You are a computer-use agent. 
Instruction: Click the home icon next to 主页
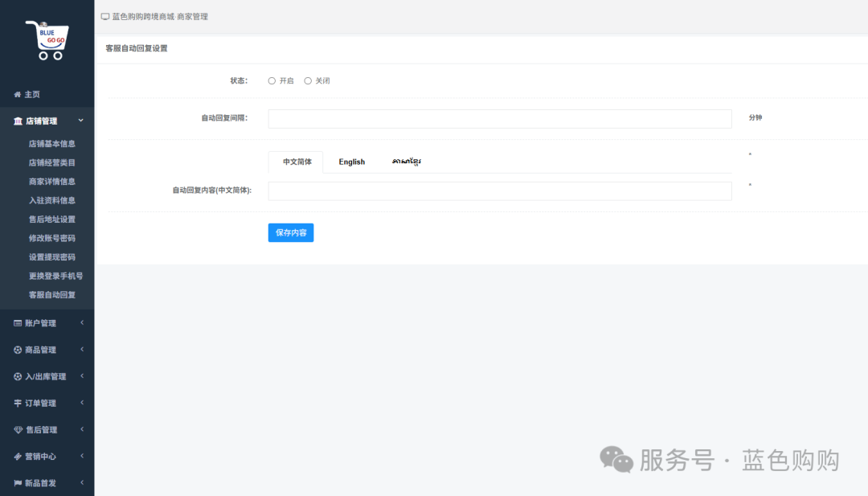coord(18,94)
